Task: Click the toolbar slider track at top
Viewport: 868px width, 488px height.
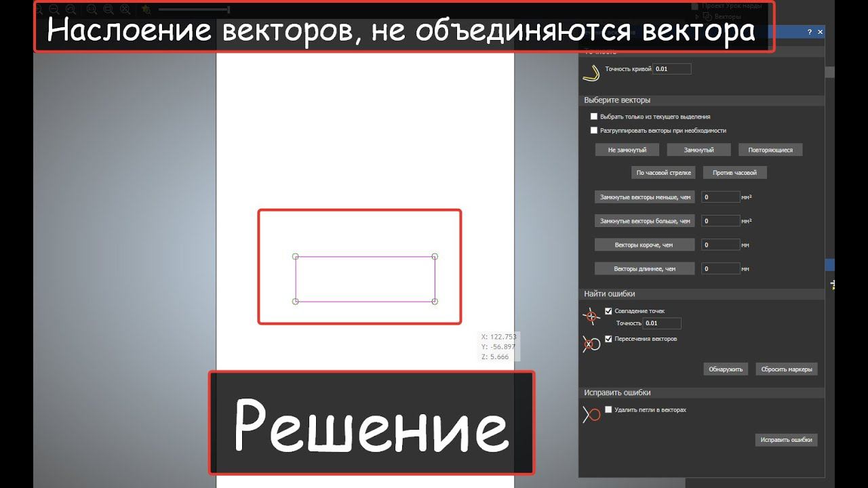Action: (x=194, y=9)
